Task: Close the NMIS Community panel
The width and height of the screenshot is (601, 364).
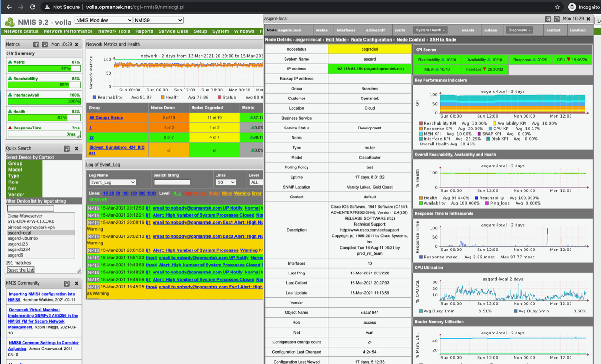Action: point(77,283)
